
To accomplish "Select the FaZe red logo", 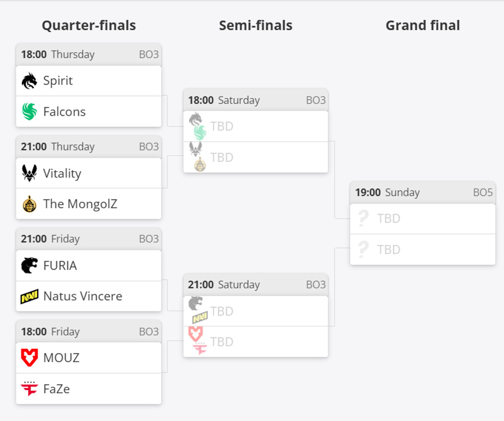I will click(x=29, y=389).
